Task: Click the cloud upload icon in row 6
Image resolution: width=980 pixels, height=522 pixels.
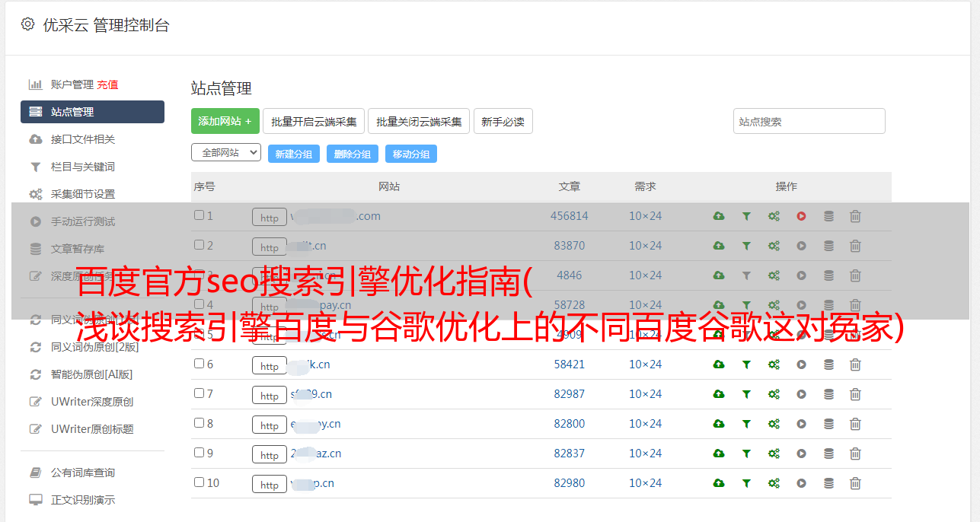Action: click(719, 364)
